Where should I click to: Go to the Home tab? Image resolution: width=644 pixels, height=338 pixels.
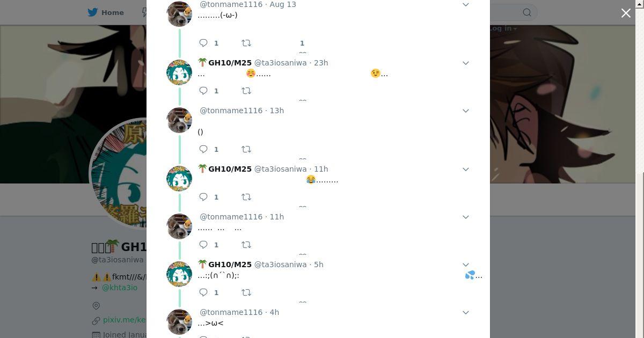[106, 12]
